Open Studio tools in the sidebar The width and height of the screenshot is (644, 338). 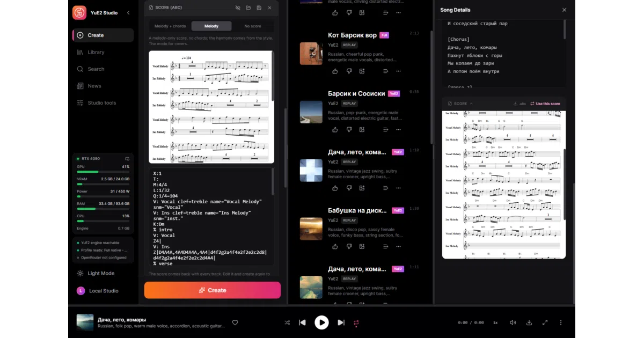[x=103, y=103]
